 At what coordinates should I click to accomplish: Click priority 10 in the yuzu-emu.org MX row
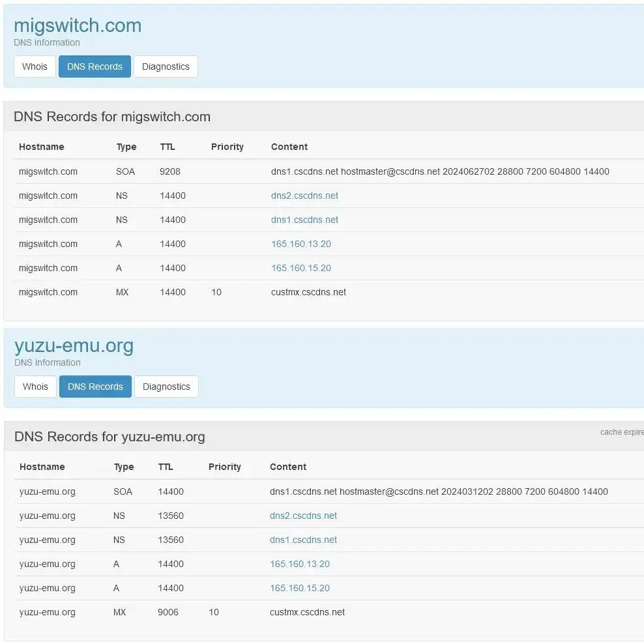point(214,612)
